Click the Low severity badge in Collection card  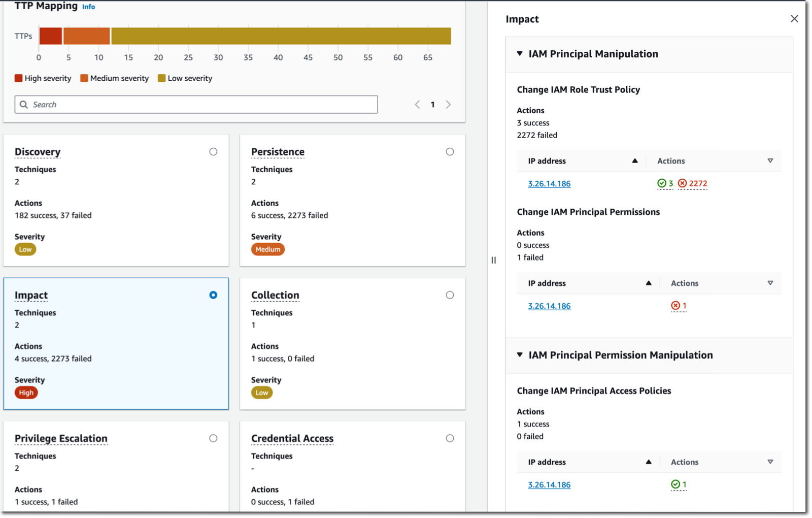pos(262,393)
